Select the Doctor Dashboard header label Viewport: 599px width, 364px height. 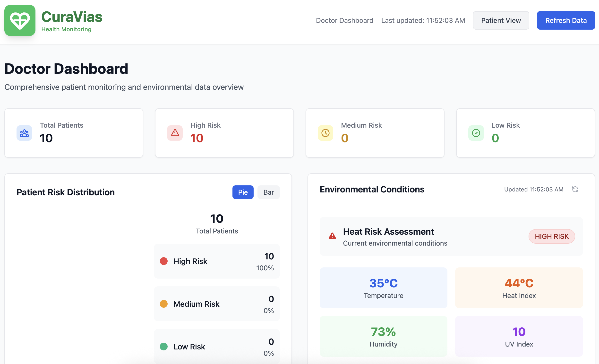click(344, 20)
